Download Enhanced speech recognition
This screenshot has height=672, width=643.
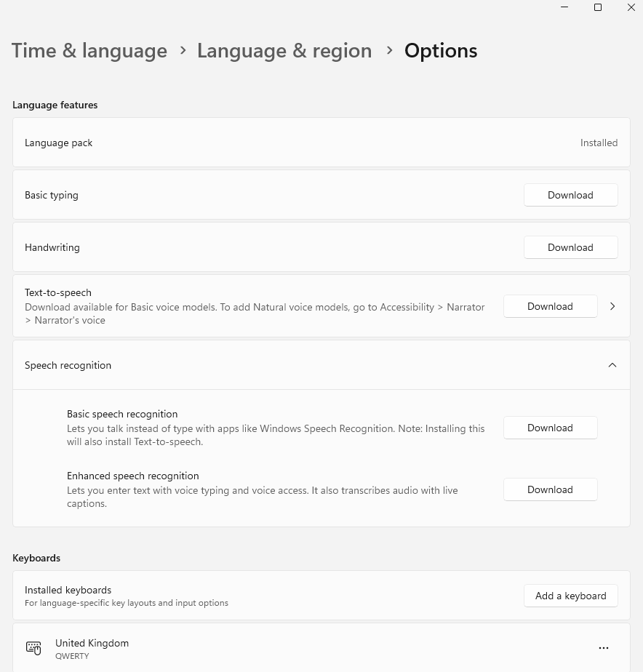coord(550,489)
